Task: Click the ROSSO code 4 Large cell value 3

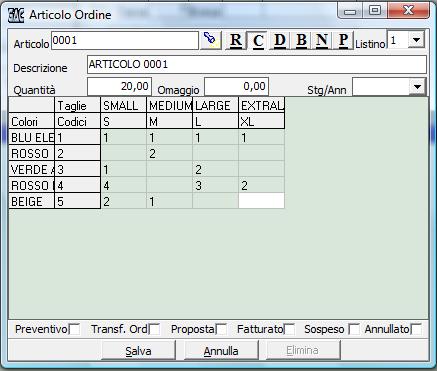Action: tap(215, 185)
